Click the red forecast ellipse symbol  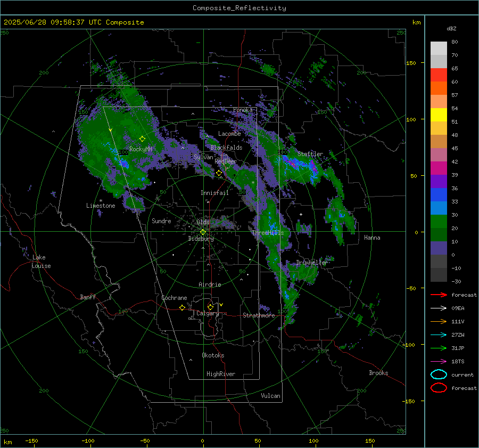pyautogui.click(x=439, y=388)
